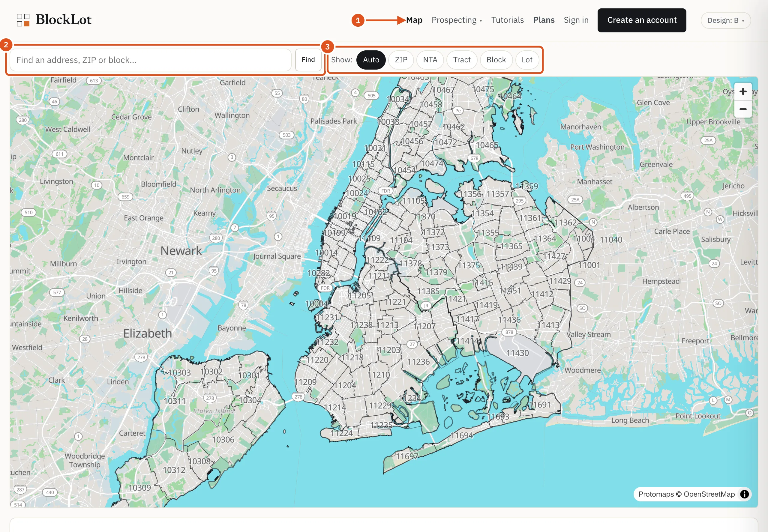Screen dimensions: 768x532
Task: Focus the address, ZIP or block search field
Action: [x=151, y=60]
